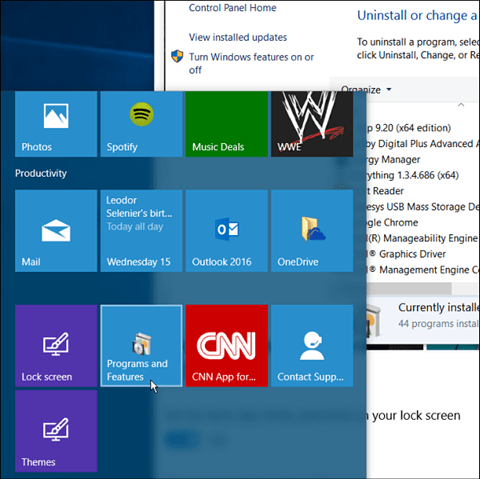Select the (R) Manageability Engine row
The height and width of the screenshot is (479, 480).
point(422,238)
